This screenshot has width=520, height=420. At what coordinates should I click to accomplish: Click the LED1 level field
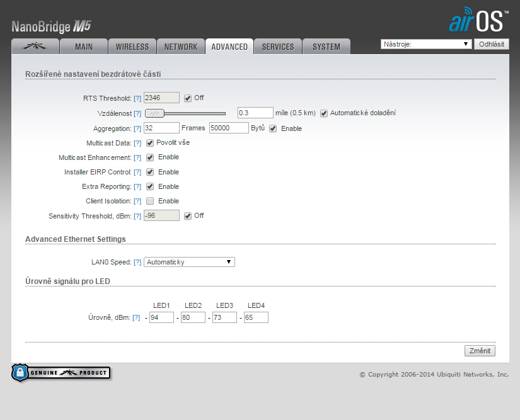point(161,317)
